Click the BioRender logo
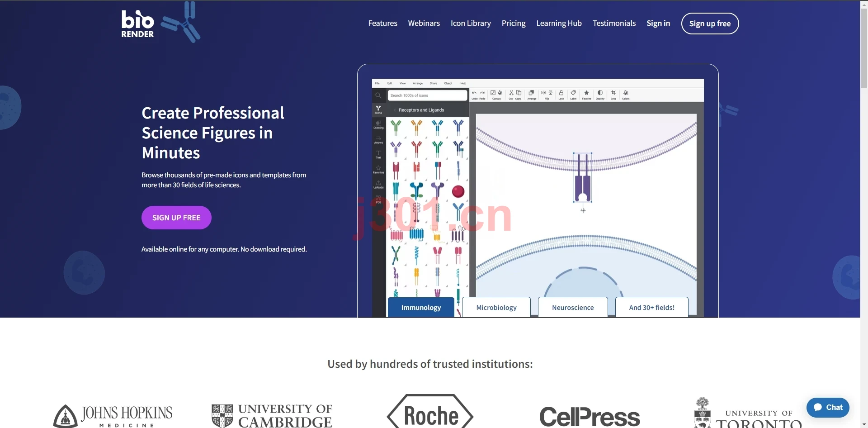Screen dimensions: 868x428 pos(138,24)
